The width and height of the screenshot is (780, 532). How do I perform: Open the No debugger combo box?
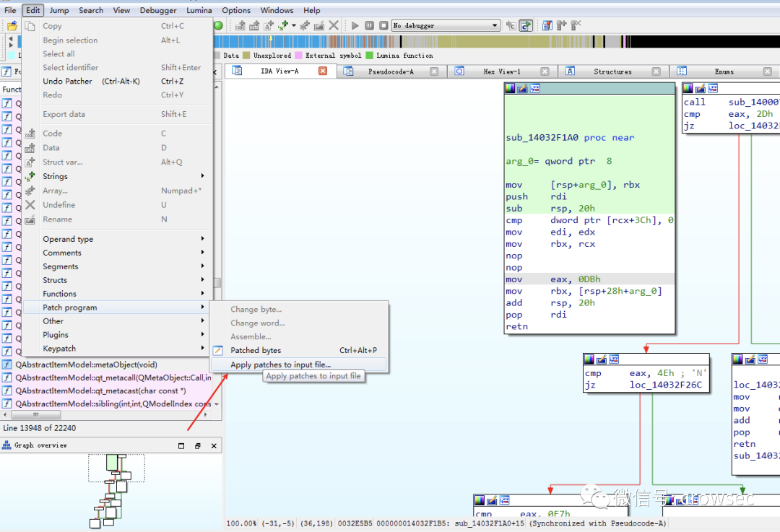point(446,25)
